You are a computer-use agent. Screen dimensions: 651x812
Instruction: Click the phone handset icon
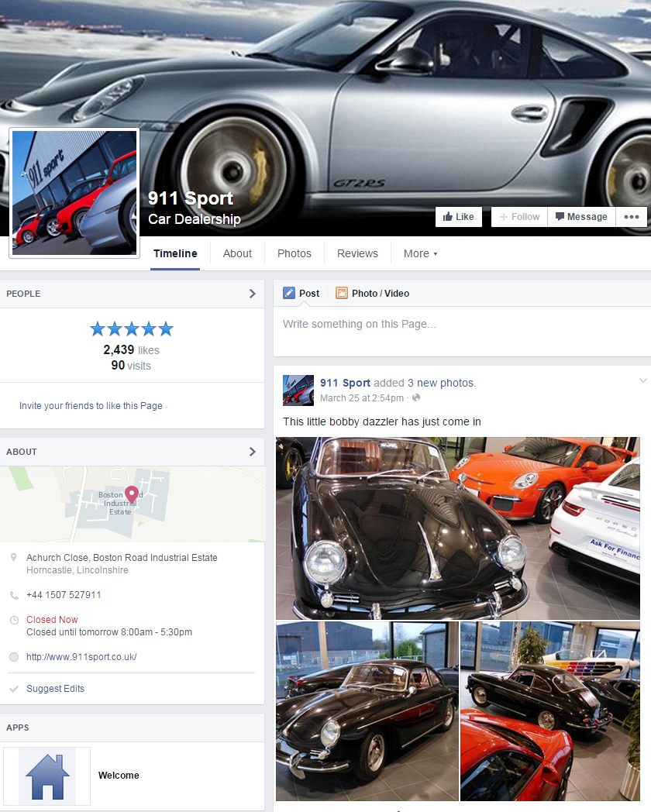tap(14, 595)
